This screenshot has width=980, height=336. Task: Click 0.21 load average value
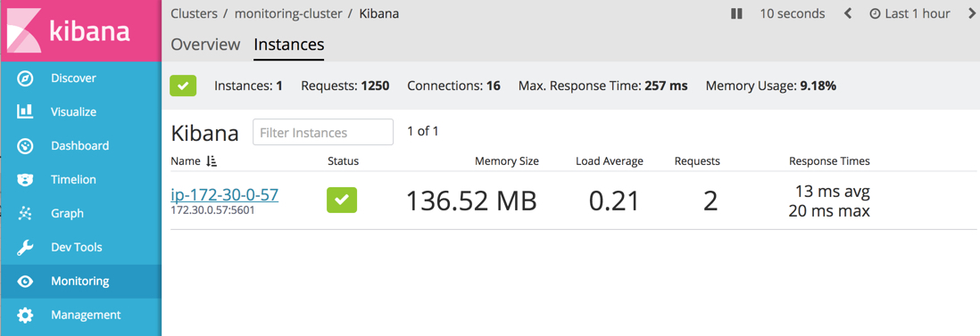pyautogui.click(x=614, y=201)
